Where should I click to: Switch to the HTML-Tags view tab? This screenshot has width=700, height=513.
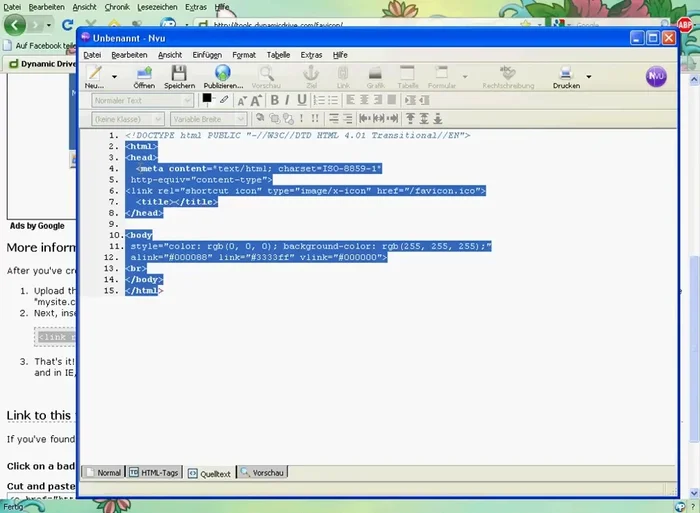click(x=154, y=472)
